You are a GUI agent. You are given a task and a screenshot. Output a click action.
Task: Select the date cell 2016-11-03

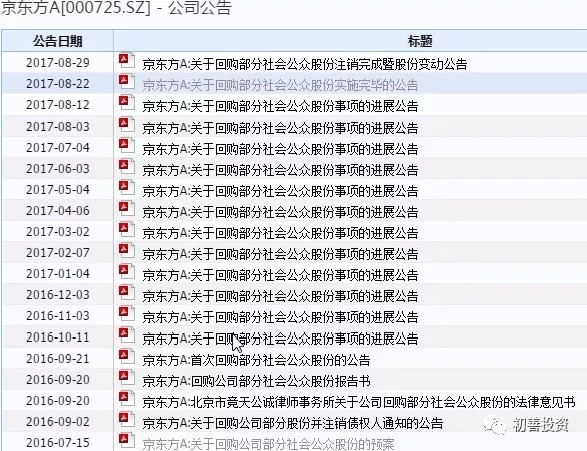[x=58, y=315]
